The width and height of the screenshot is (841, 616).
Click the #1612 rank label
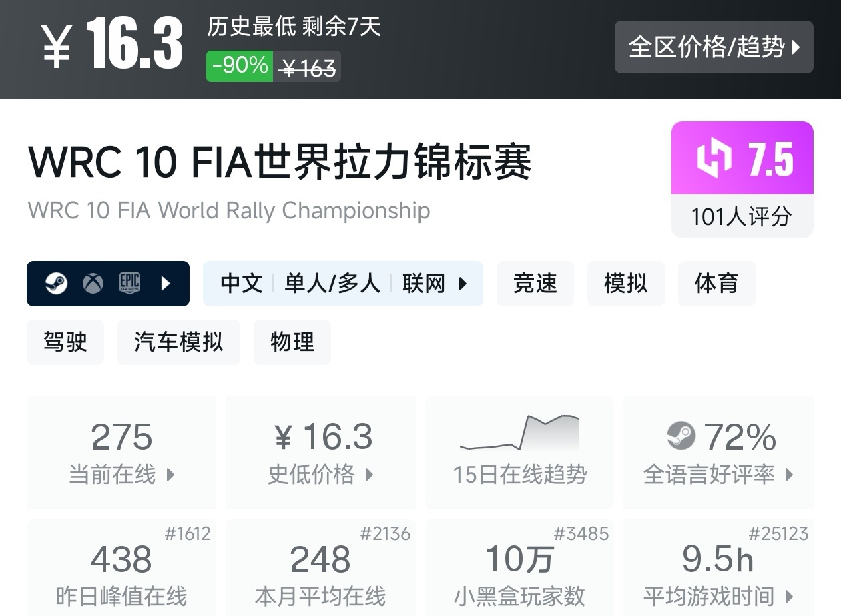(x=188, y=534)
